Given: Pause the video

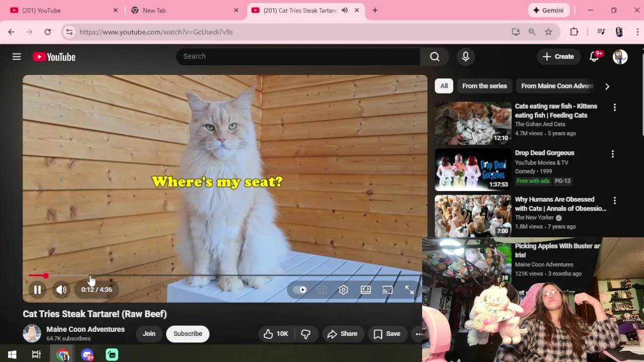Looking at the screenshot, I should pyautogui.click(x=37, y=290).
